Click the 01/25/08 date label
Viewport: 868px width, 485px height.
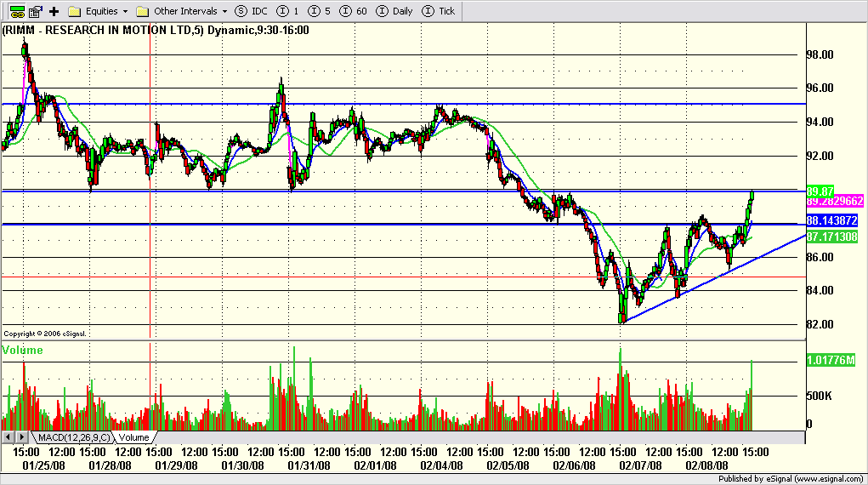[x=43, y=466]
